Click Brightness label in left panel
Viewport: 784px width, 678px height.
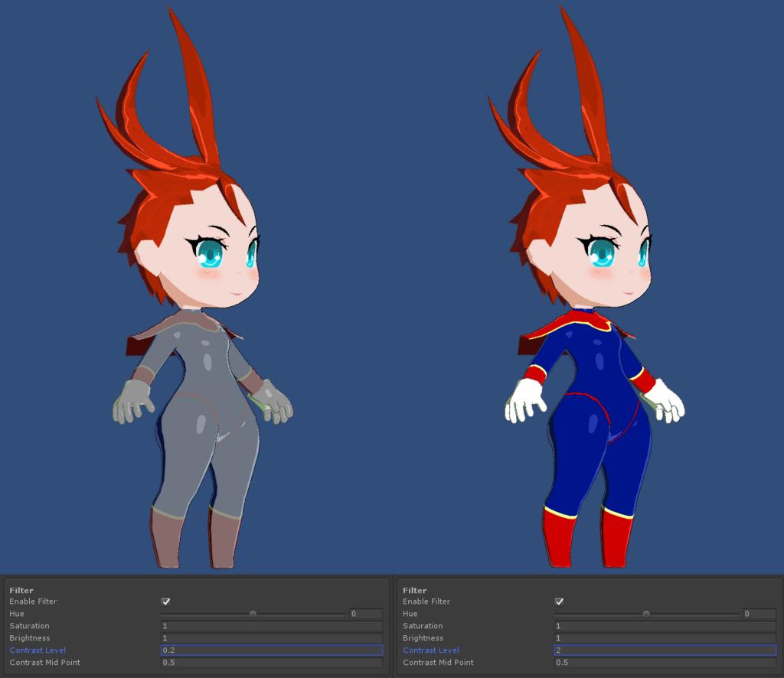click(x=30, y=638)
